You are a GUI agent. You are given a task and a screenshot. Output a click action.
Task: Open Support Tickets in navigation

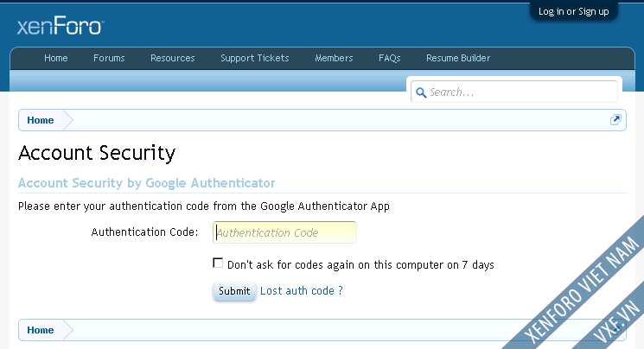[x=255, y=58]
